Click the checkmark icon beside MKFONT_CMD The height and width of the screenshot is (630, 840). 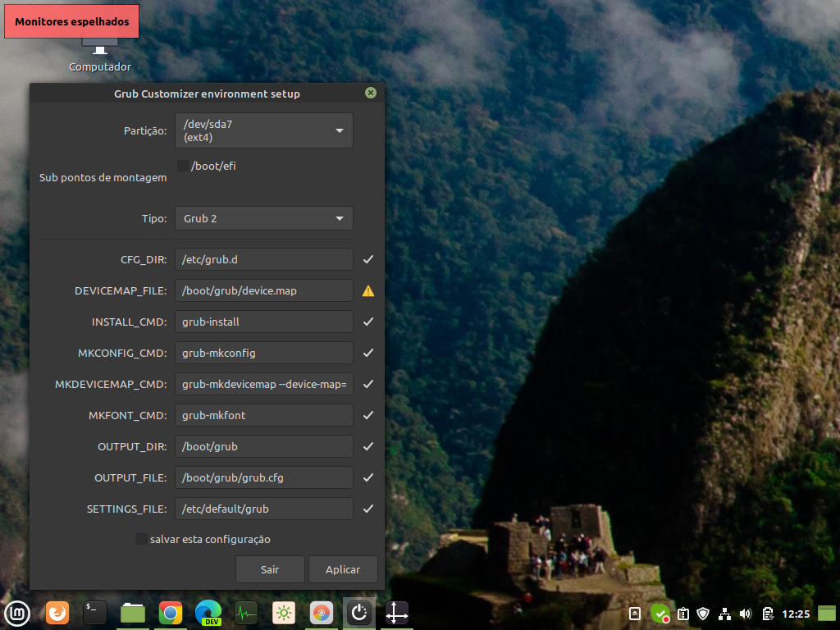point(368,415)
